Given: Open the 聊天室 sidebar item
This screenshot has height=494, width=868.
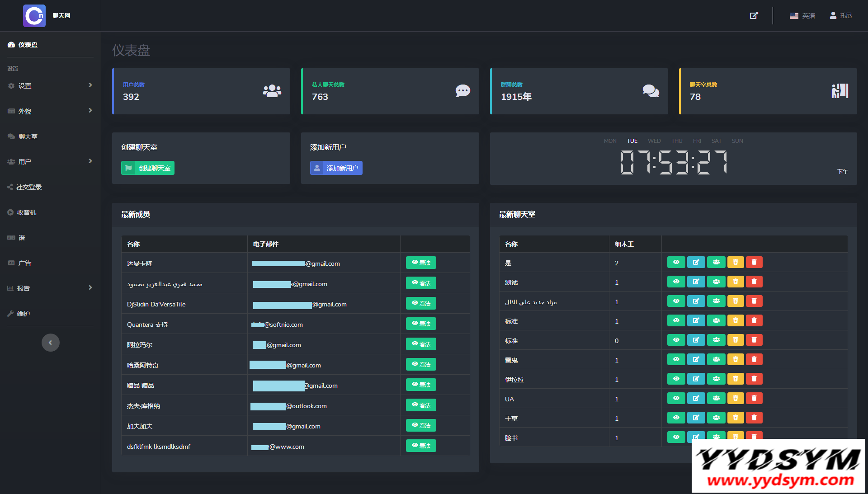Looking at the screenshot, I should (x=28, y=136).
